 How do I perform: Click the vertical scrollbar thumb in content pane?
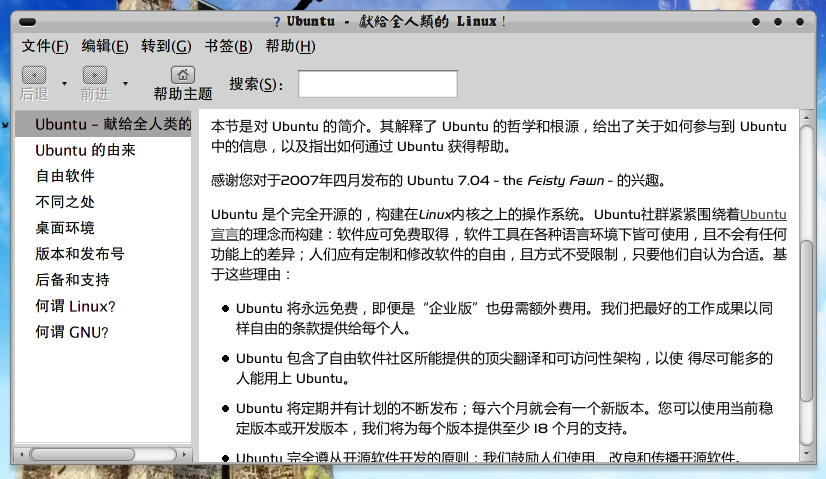pyautogui.click(x=806, y=320)
